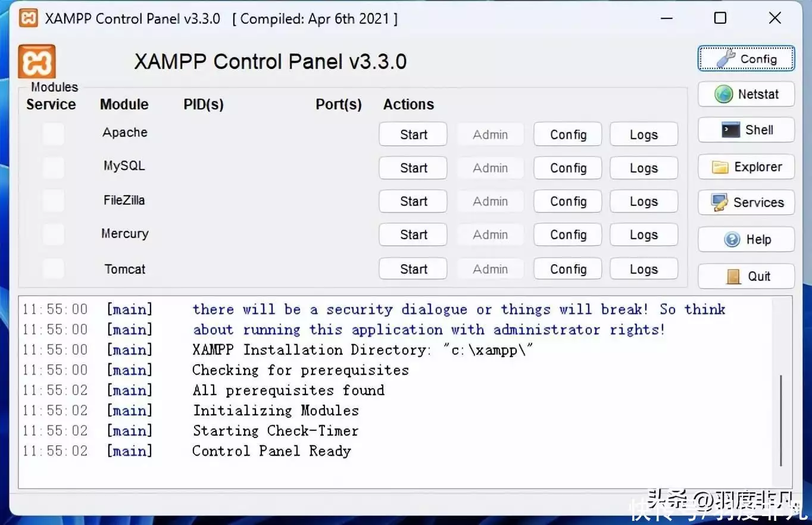Click the XAMPP logo in the panel header
The image size is (812, 525).
(x=37, y=61)
